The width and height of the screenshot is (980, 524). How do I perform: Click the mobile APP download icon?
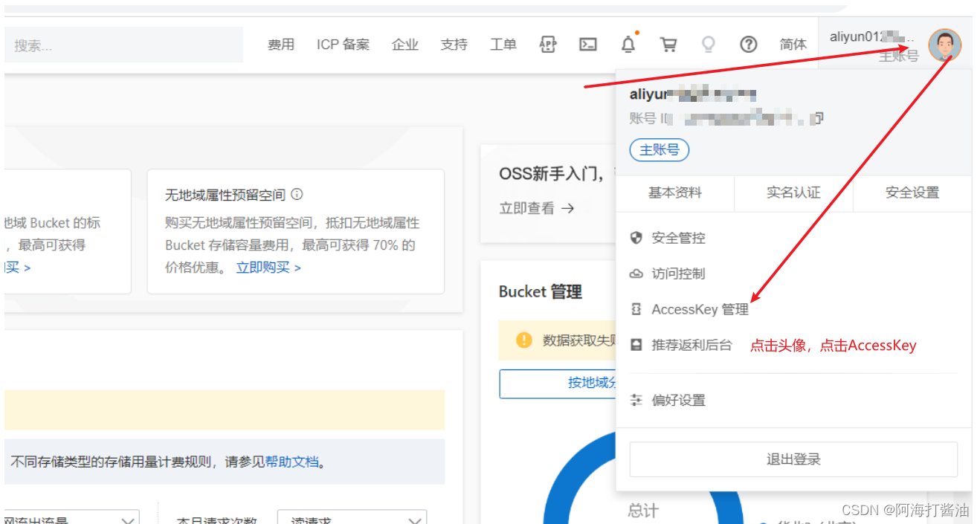(548, 45)
